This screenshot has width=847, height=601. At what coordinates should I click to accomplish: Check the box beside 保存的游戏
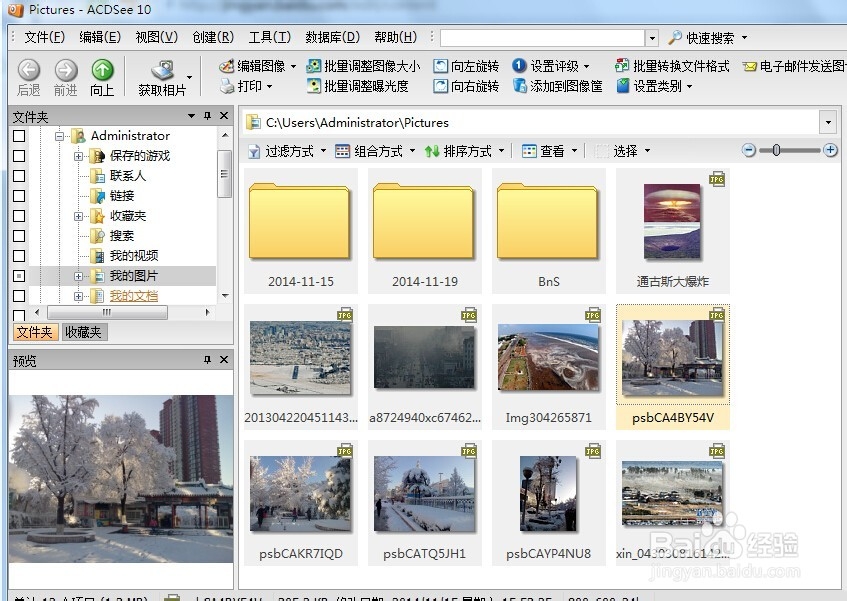click(19, 156)
